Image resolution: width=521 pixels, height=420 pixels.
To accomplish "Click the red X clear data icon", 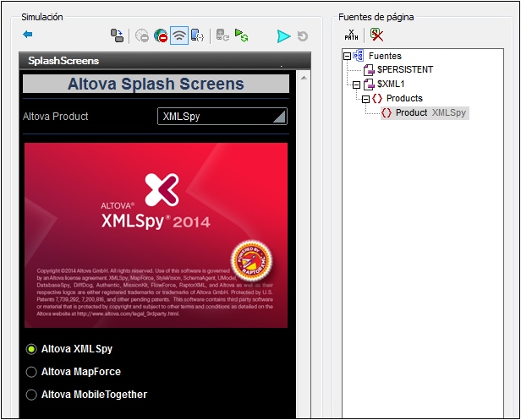I will click(x=376, y=35).
